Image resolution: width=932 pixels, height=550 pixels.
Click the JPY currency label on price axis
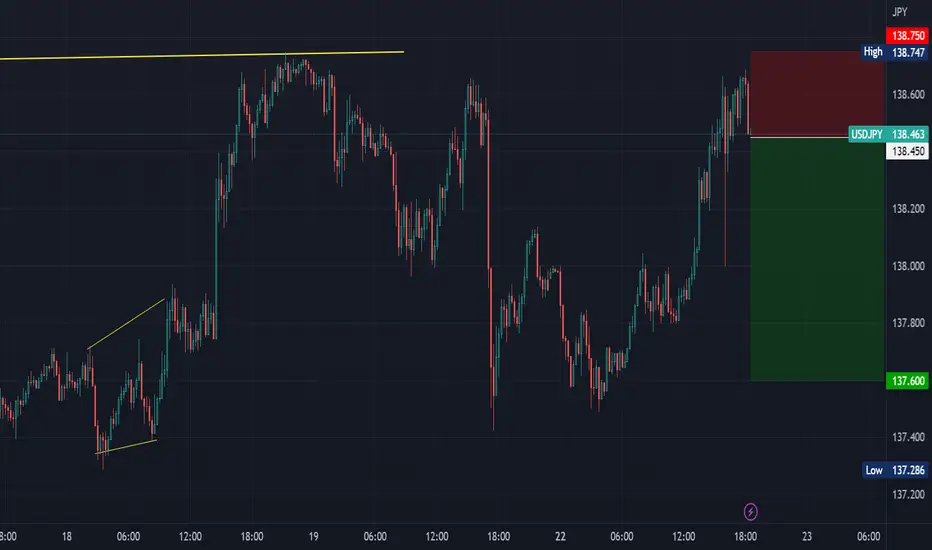[899, 12]
